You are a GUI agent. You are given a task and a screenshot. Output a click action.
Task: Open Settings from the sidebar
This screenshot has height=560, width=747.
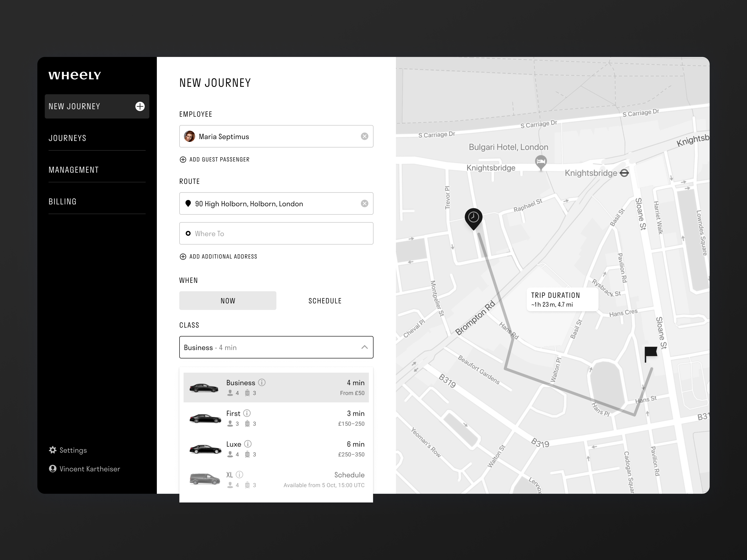coord(68,450)
